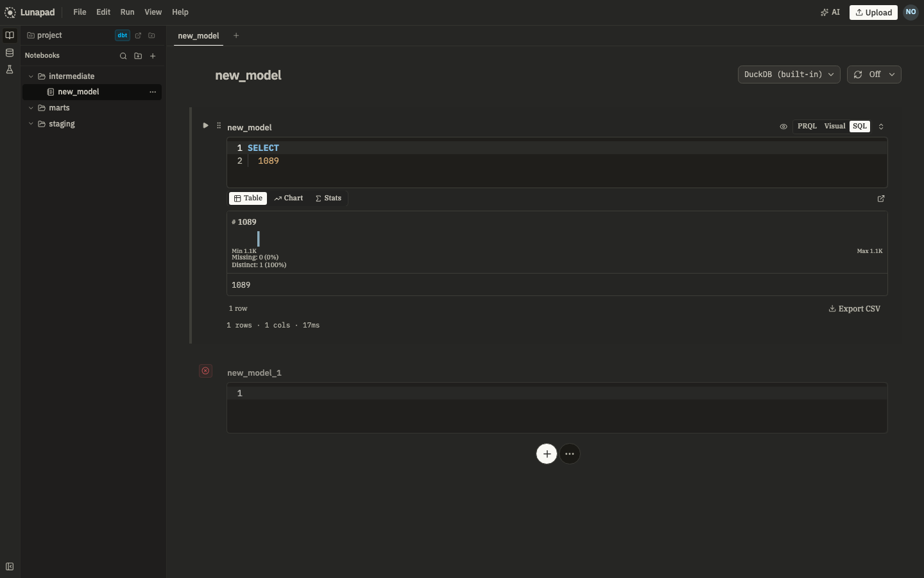Click the dbt badge beside project
Viewport: 924px width, 578px height.
(x=122, y=35)
